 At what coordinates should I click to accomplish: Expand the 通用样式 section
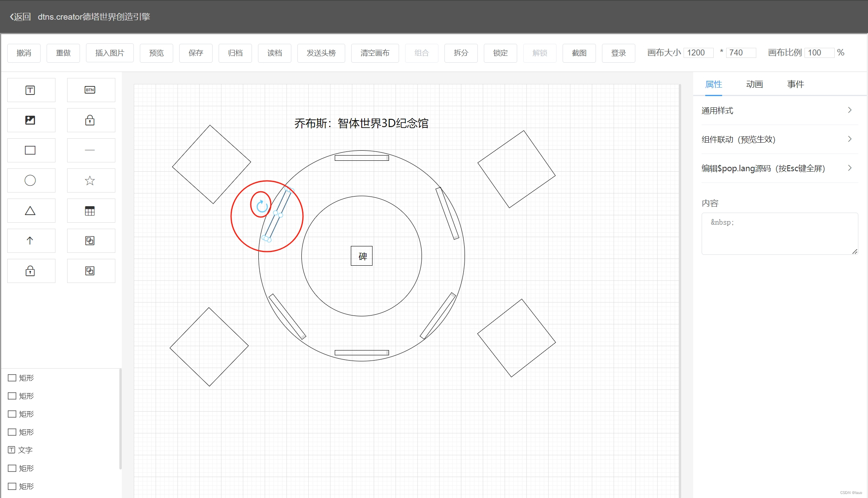[780, 111]
